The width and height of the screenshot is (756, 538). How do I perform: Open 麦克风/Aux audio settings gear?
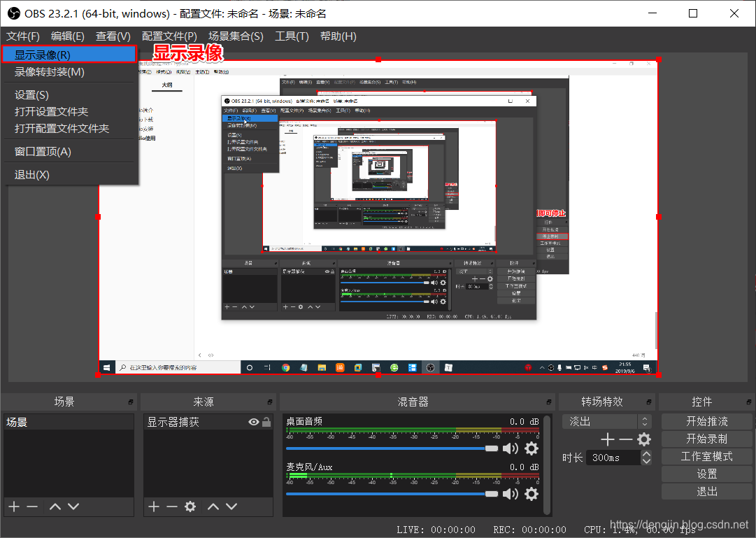(x=532, y=494)
